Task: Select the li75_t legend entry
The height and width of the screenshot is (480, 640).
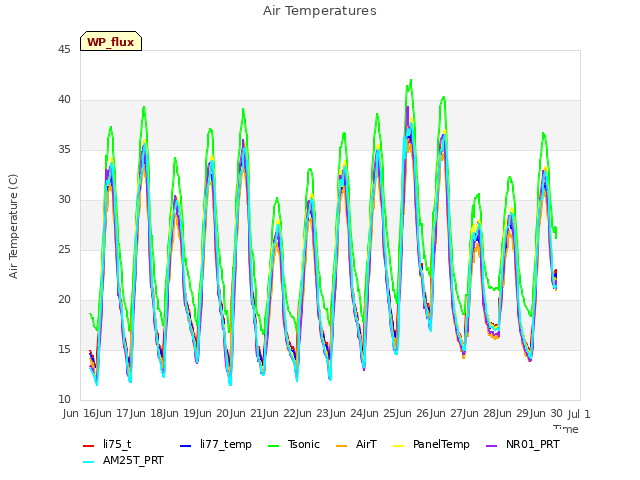Action: [107, 444]
